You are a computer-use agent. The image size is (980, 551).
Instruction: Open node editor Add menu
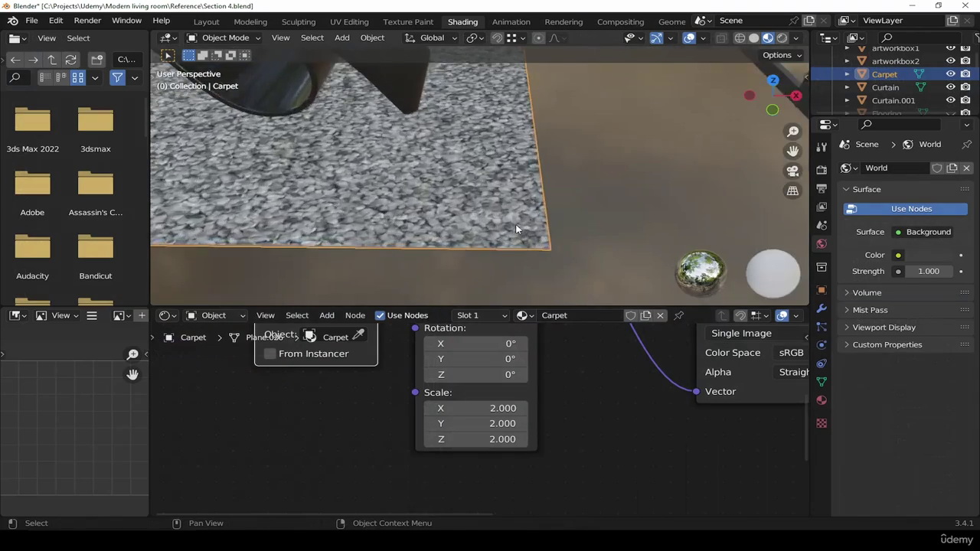click(326, 315)
